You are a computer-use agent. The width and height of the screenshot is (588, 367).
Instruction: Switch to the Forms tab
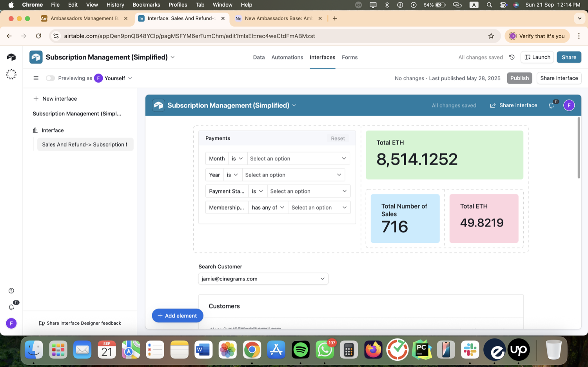point(350,57)
